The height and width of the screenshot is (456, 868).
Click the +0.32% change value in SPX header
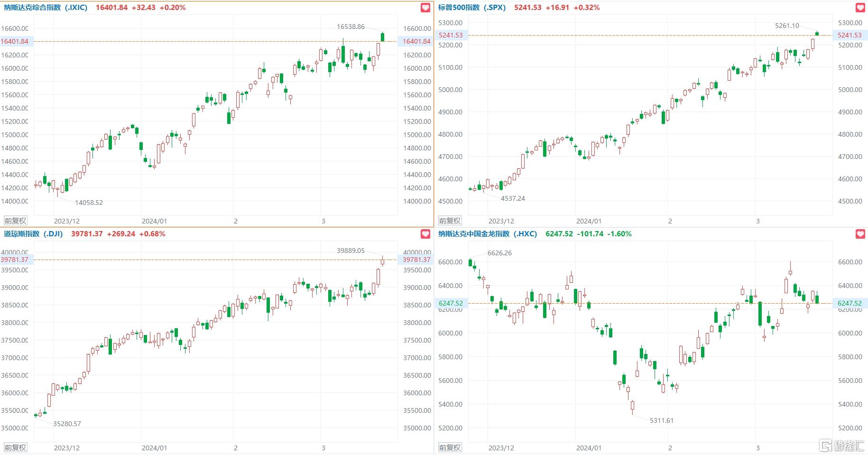pyautogui.click(x=587, y=8)
